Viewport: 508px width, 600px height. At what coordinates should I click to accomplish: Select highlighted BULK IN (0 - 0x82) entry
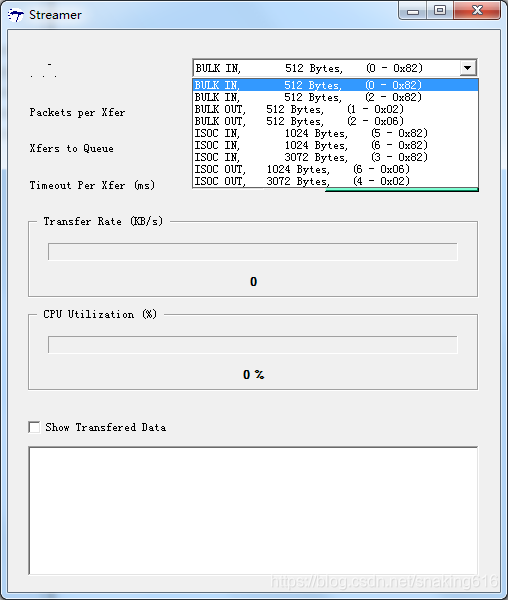(x=335, y=85)
